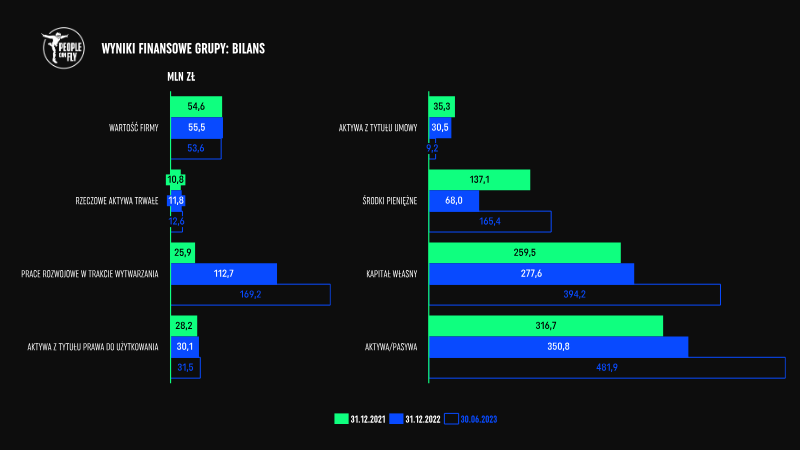The image size is (800, 450).
Task: Click the outlined 30.06.2023 legend swatch
Action: click(451, 418)
